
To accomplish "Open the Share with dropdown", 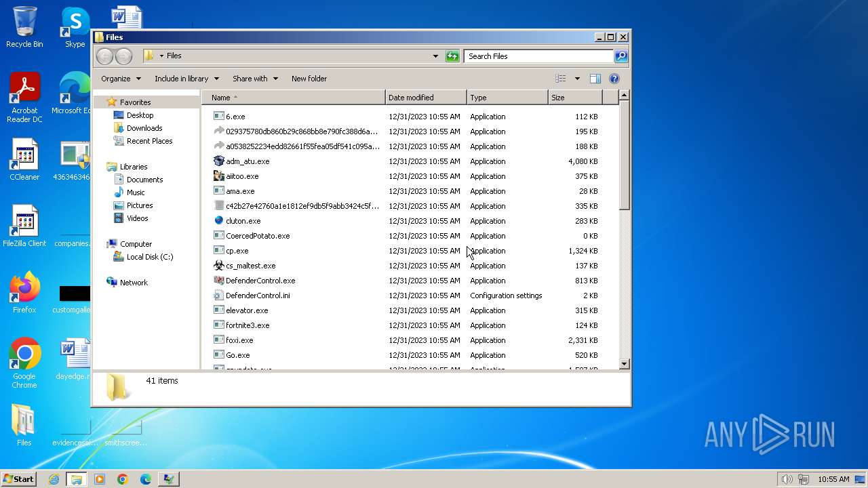I will pyautogui.click(x=255, y=79).
